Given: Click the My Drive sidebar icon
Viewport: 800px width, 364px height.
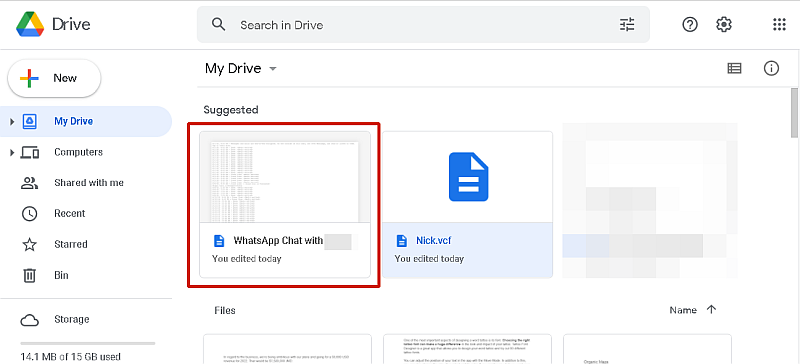Looking at the screenshot, I should [x=30, y=122].
